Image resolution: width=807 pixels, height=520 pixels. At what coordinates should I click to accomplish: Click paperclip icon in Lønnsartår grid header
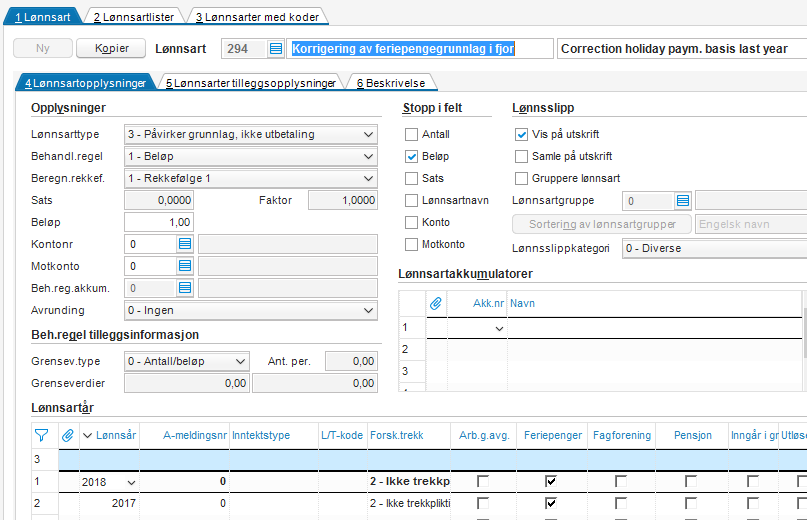click(x=68, y=436)
